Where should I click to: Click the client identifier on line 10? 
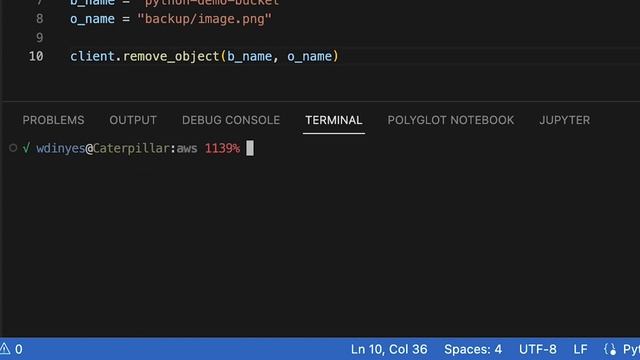coord(92,56)
